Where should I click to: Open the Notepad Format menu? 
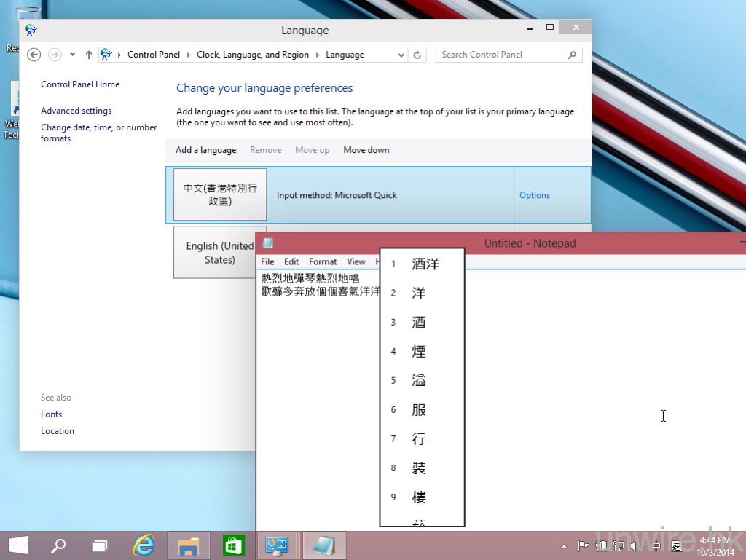point(323,261)
